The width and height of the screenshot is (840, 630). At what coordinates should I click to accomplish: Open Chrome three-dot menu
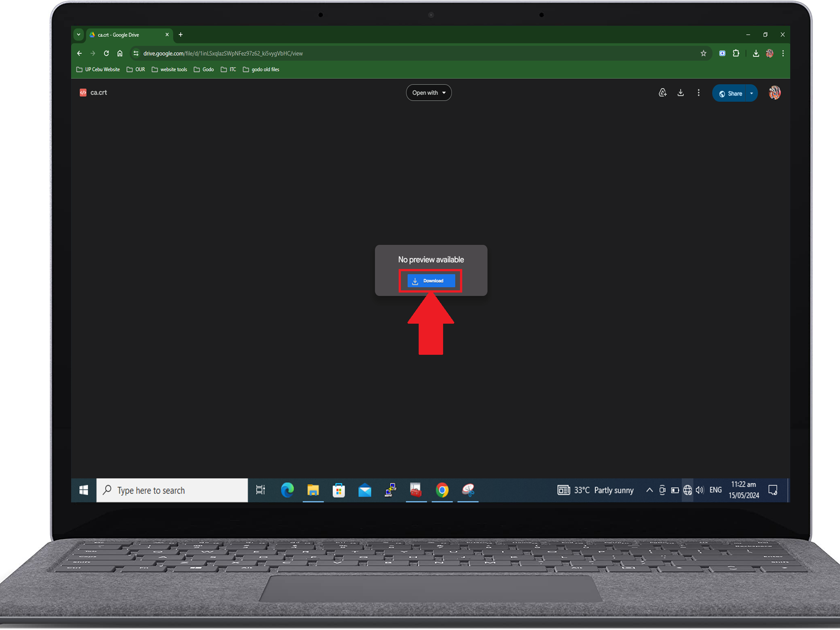(x=783, y=53)
